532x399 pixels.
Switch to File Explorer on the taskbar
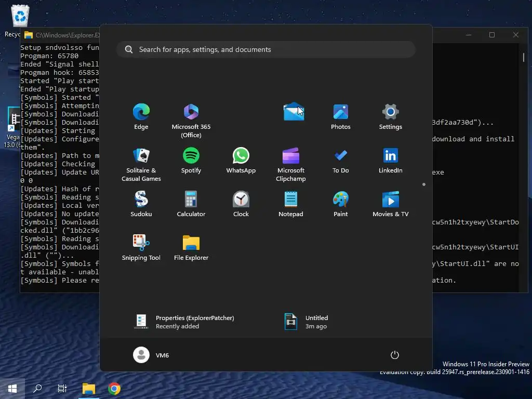pos(89,389)
